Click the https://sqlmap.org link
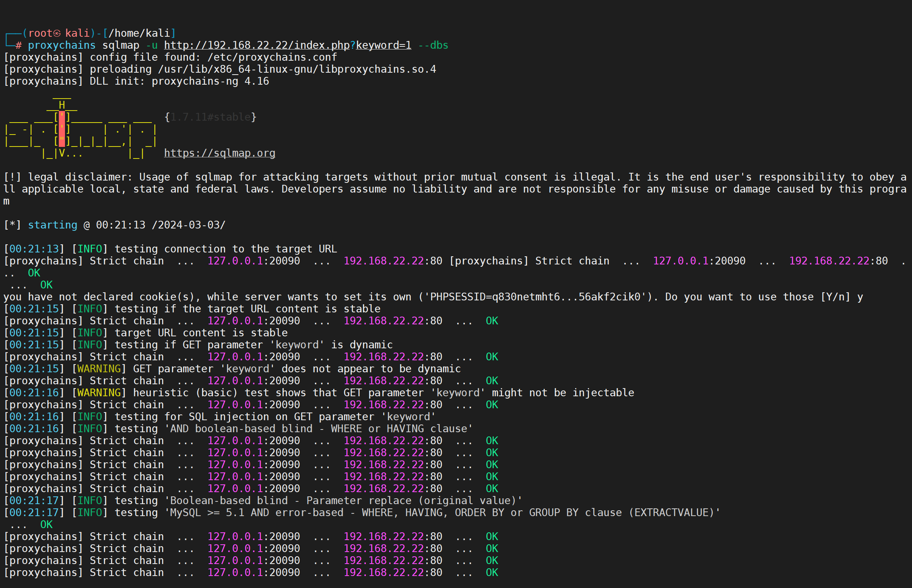 click(x=220, y=153)
